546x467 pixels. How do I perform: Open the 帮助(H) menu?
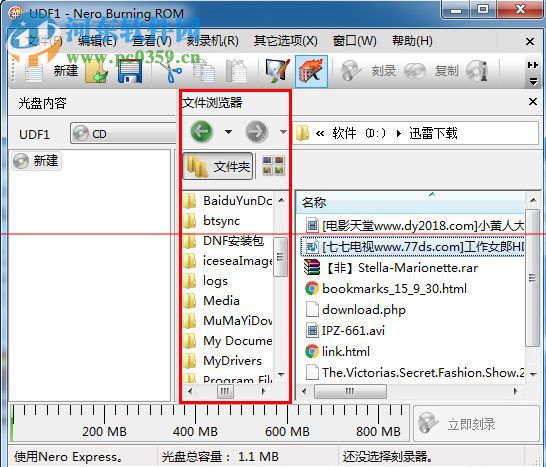[x=412, y=41]
